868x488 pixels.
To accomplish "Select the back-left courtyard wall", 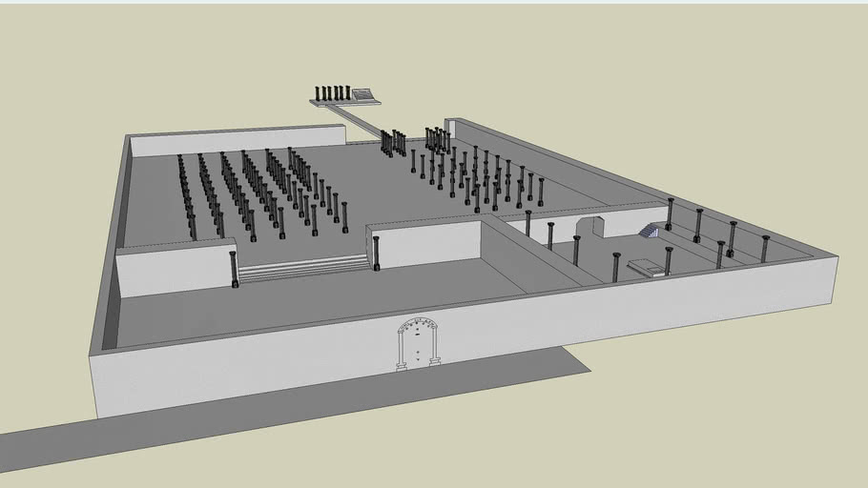I will pos(237,140).
